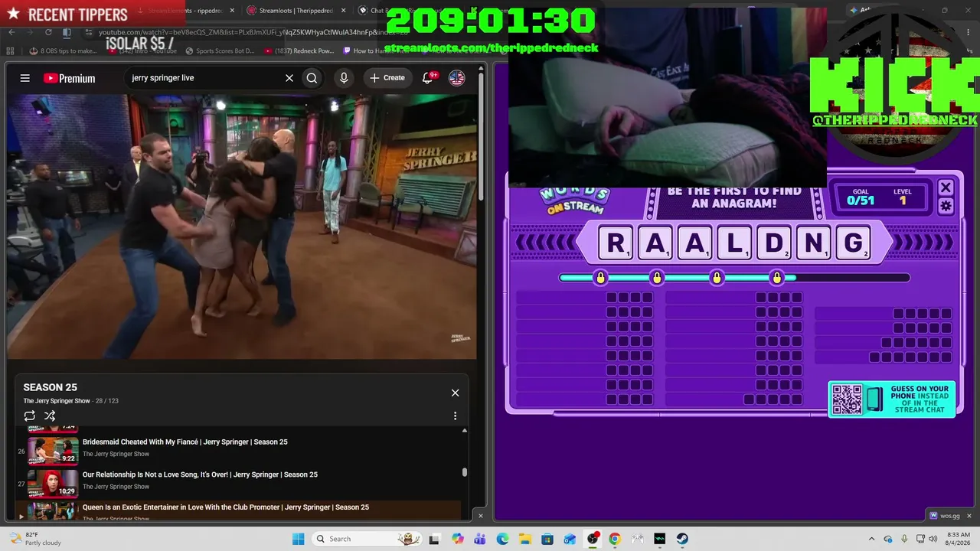
Task: Close the Streamloots browser tab
Action: coord(342,11)
